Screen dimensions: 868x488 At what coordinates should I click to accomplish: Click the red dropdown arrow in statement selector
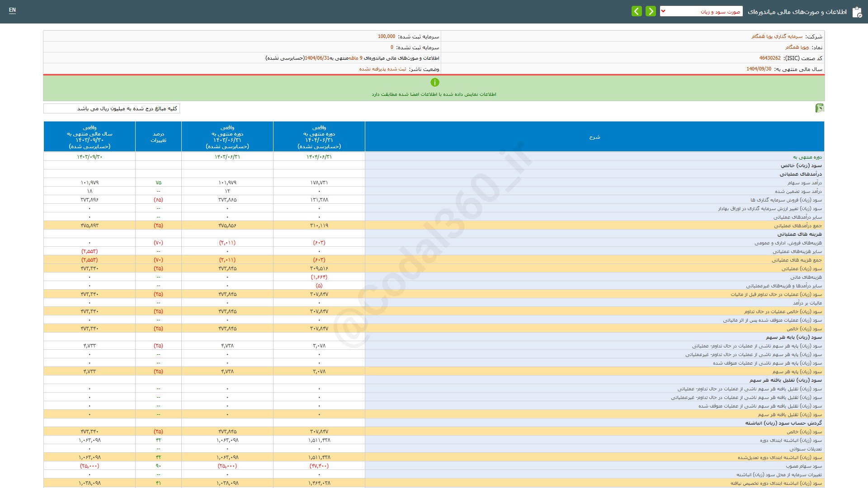tap(663, 11)
